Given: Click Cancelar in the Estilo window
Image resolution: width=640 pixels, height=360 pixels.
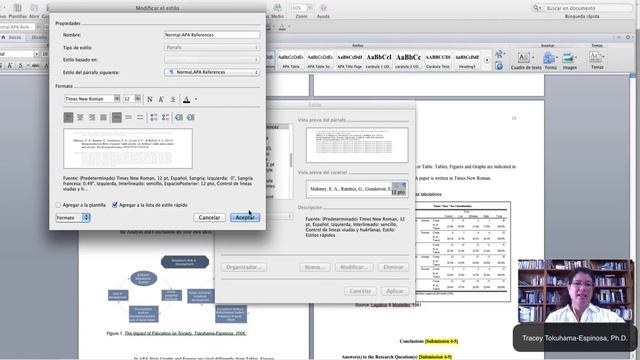Looking at the screenshot, I should point(360,291).
